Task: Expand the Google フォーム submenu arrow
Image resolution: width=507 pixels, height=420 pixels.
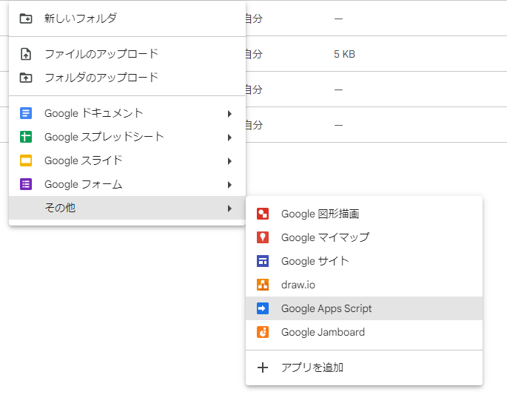Action: [229, 185]
